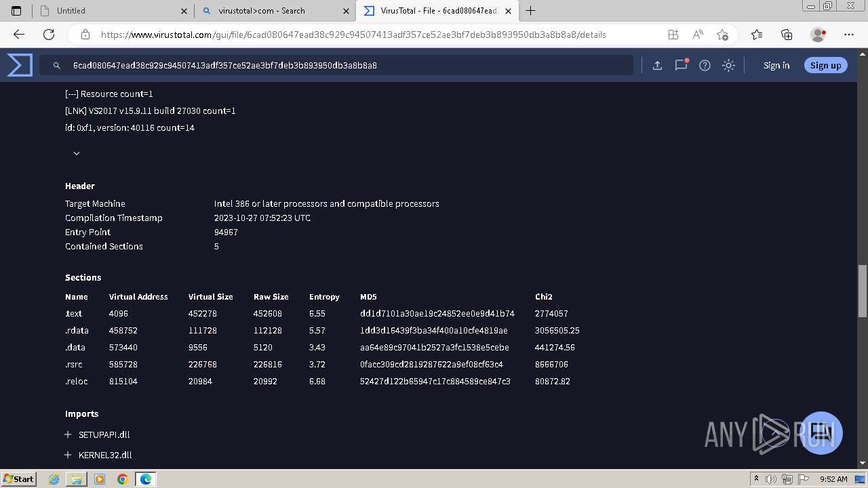The image size is (868, 488).
Task: Click the Edge taskbar icon
Action: [146, 479]
